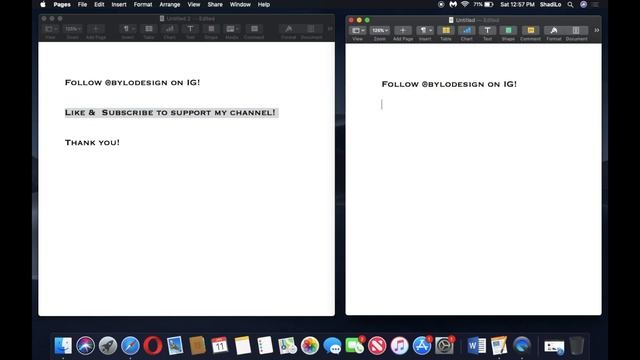
Task: Open the Edit menu
Action: (x=99, y=4)
